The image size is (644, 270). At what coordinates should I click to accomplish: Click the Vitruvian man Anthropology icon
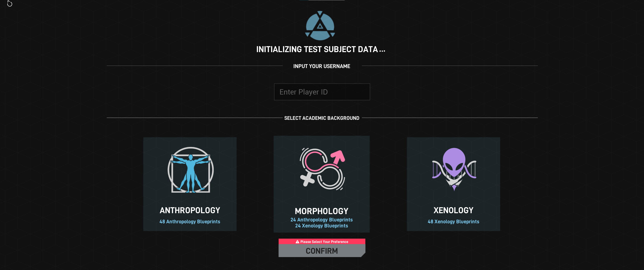point(191,170)
